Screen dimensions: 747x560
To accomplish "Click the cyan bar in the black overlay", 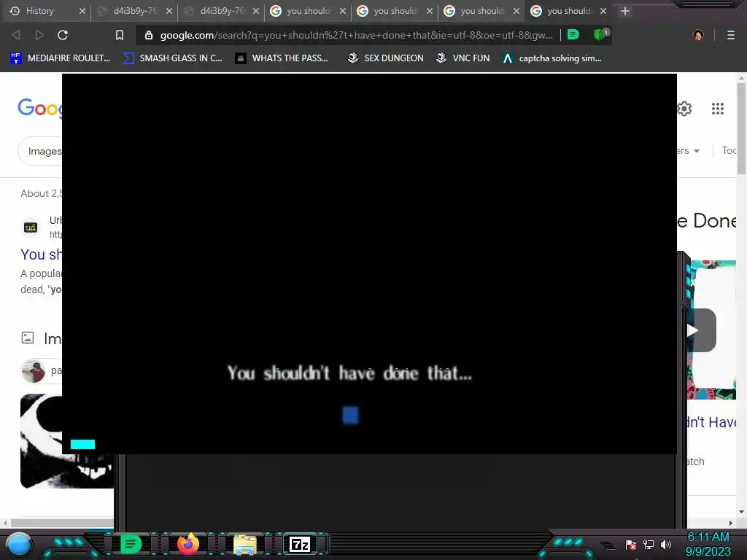I will 82,444.
